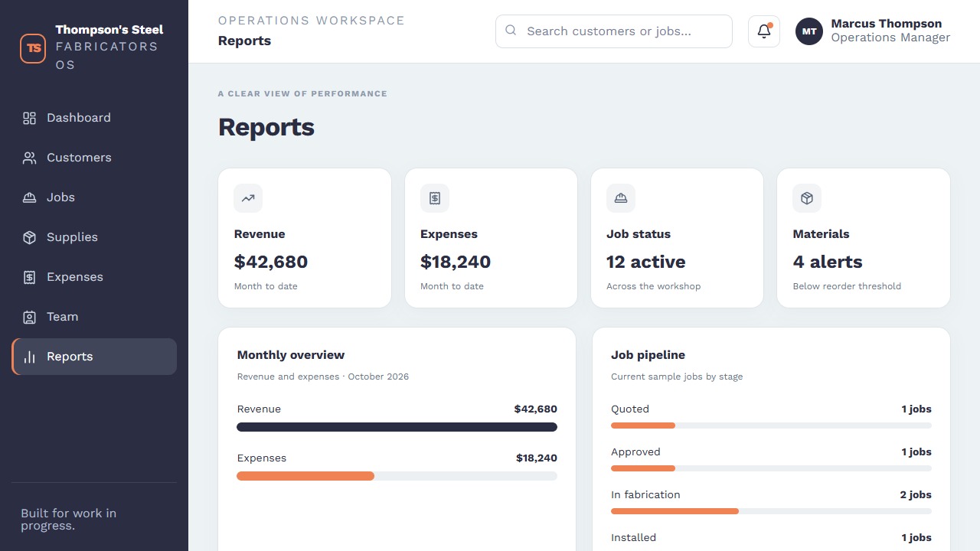The image size is (980, 551).
Task: Click the Marcus Thompson profile name
Action: 887,24
